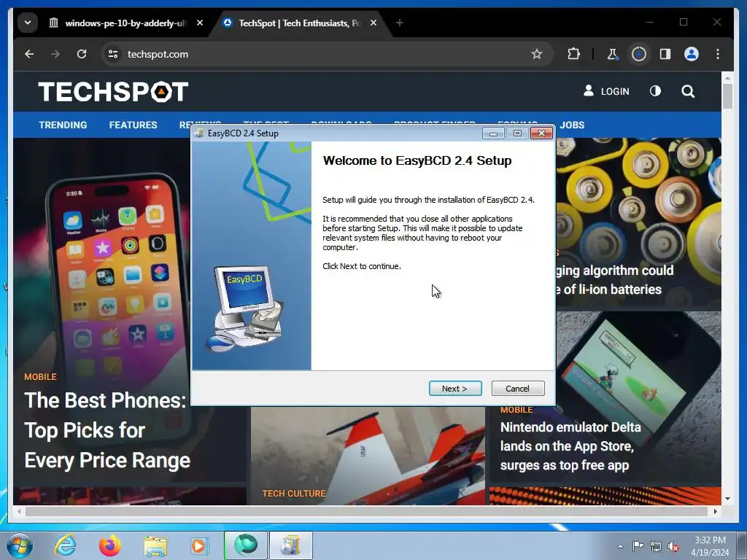Select the green globe browser taskbar button

[246, 545]
